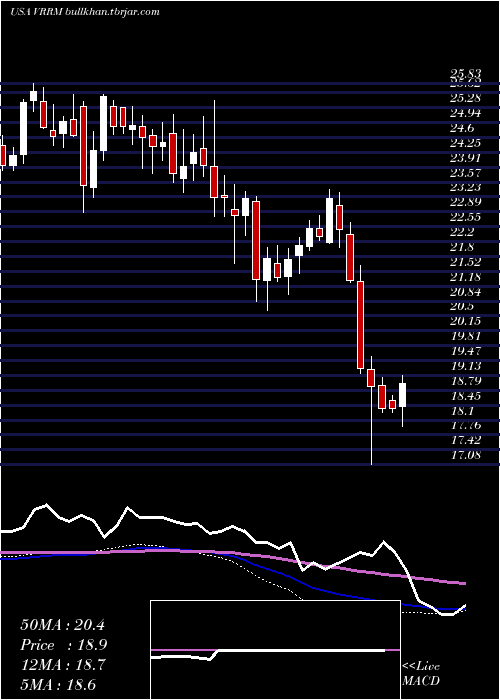Click the 21.18 price level label
This screenshot has width=500, height=700.
click(x=466, y=277)
